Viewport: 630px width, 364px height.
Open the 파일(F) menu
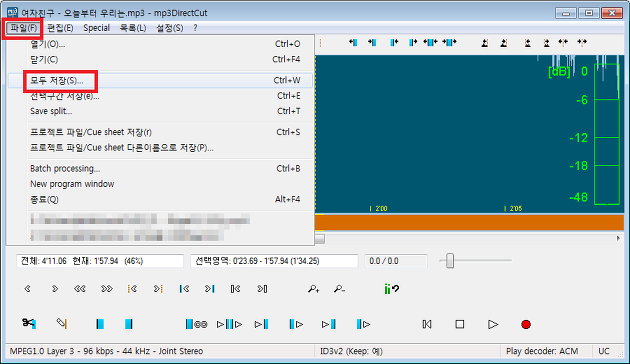point(23,28)
